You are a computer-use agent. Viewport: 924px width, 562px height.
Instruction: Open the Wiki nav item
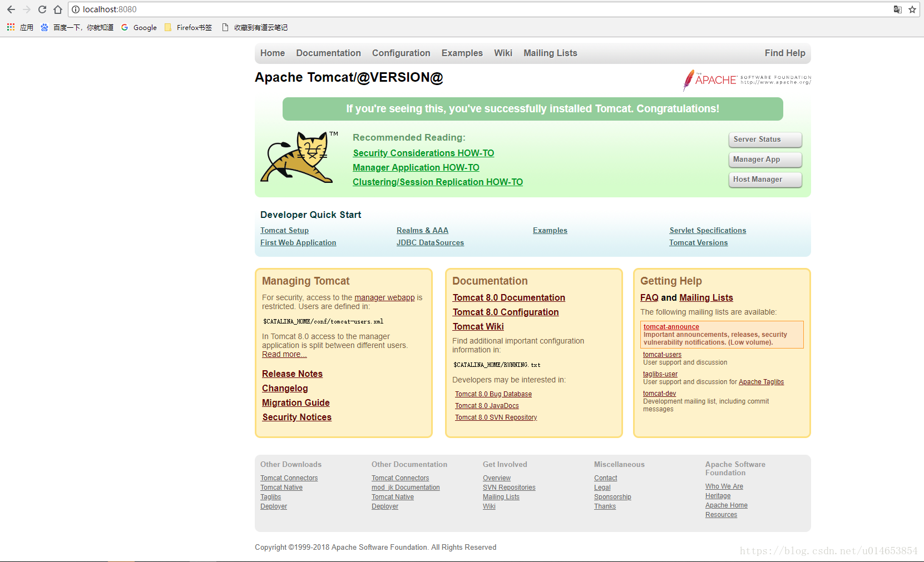pos(503,53)
